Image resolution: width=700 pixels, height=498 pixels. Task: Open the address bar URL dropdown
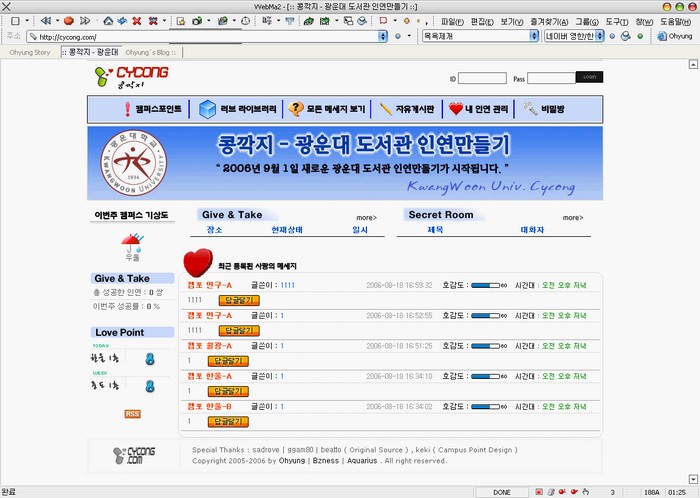[x=383, y=36]
